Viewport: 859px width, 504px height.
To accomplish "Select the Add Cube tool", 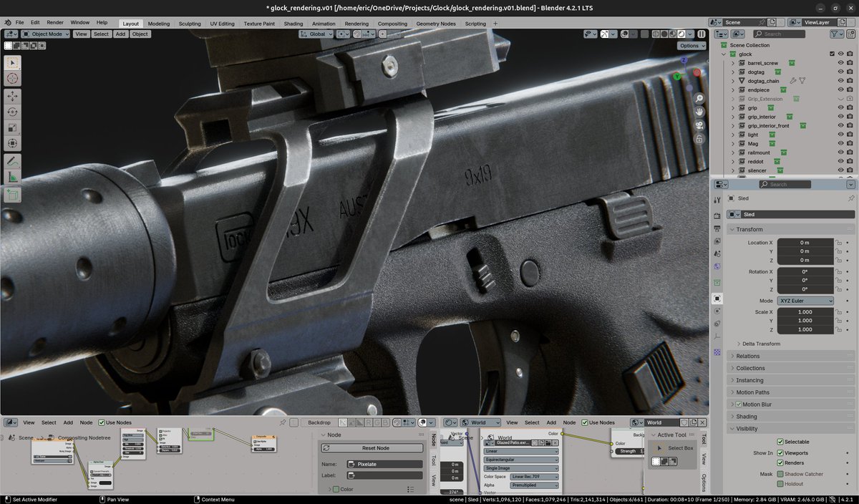I will point(13,195).
